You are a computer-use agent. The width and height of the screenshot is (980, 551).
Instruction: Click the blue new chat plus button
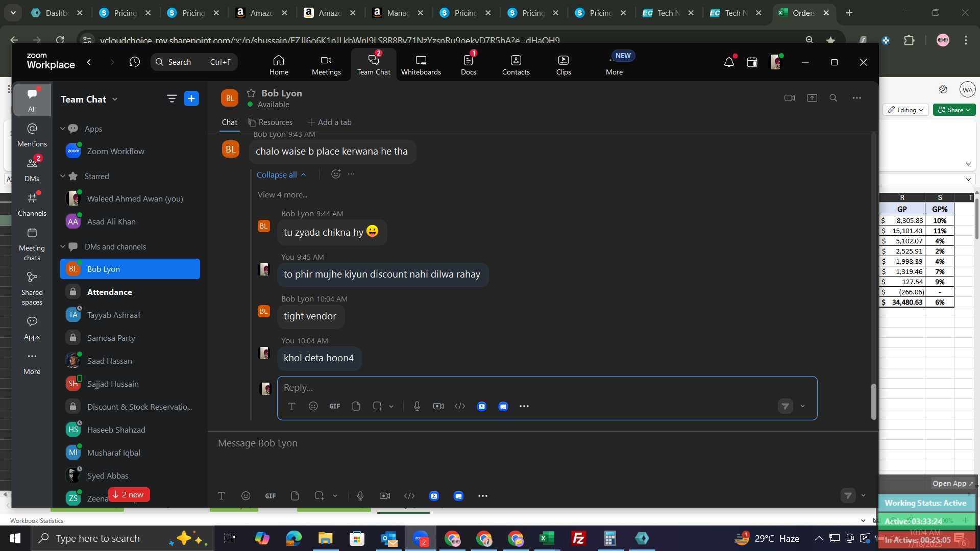tap(191, 99)
